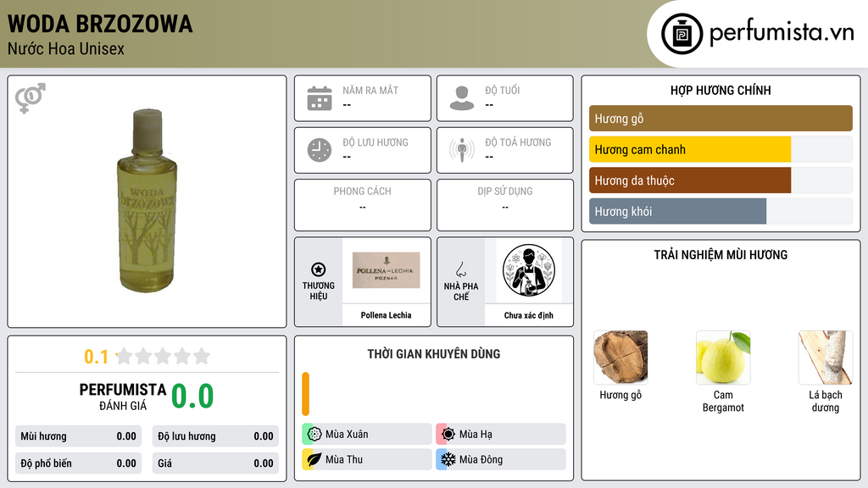The image size is (868, 488).
Task: Select the Hương gỗ wood thumbnail
Action: [x=620, y=358]
